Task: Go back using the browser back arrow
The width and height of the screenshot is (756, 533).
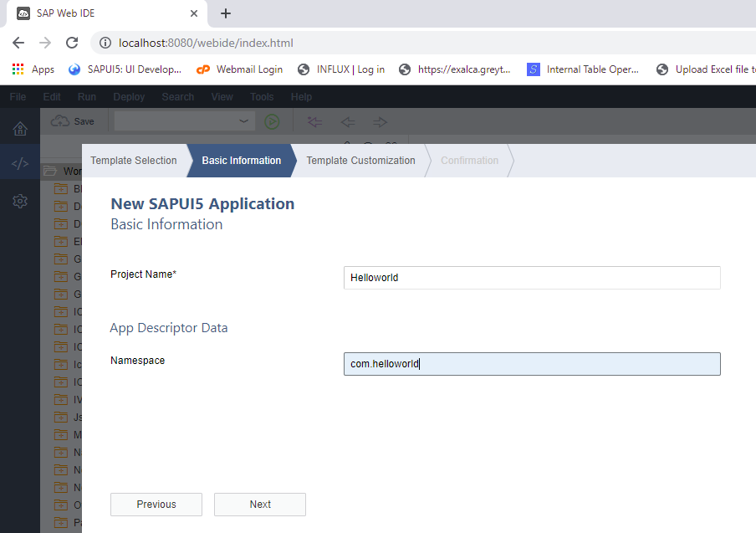Action: [18, 43]
